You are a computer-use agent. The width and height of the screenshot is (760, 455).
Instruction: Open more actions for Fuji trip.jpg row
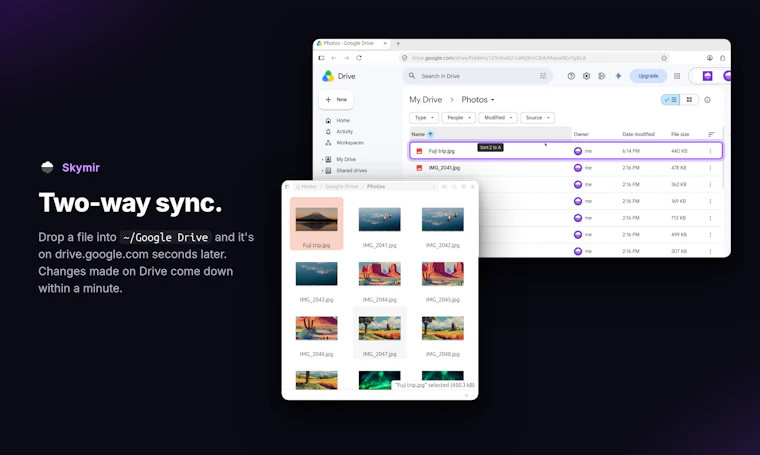click(710, 151)
